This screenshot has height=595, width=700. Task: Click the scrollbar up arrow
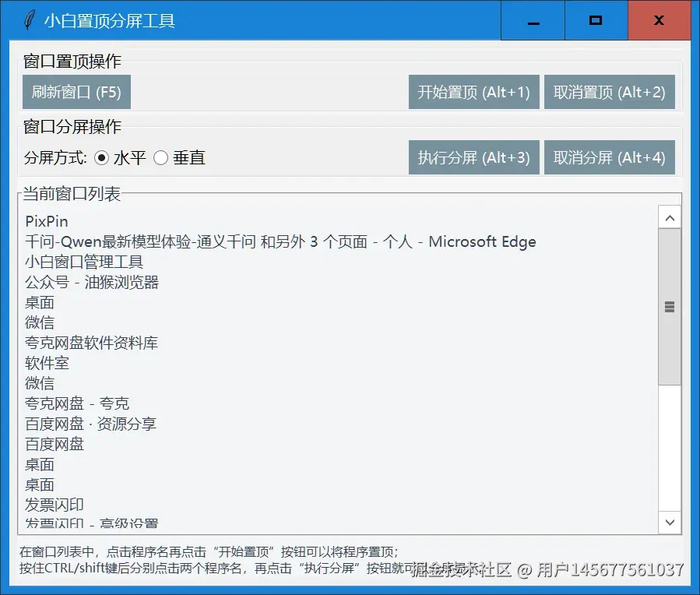(x=670, y=217)
